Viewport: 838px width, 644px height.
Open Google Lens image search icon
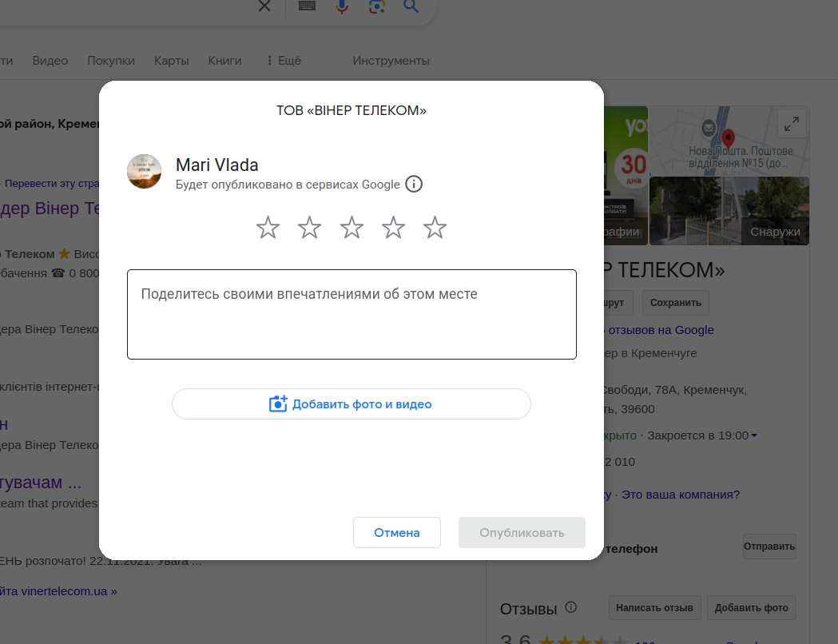pyautogui.click(x=377, y=6)
